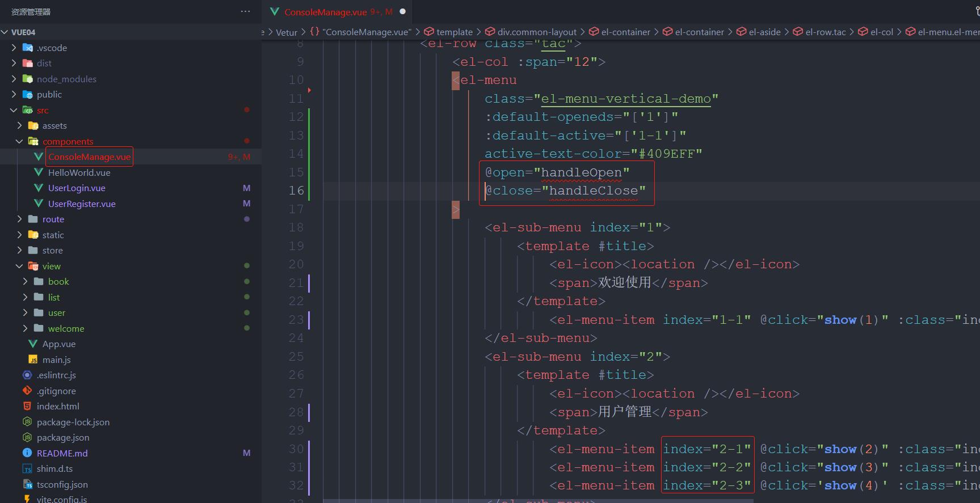
Task: Collapse the components folder chevron
Action: click(20, 141)
